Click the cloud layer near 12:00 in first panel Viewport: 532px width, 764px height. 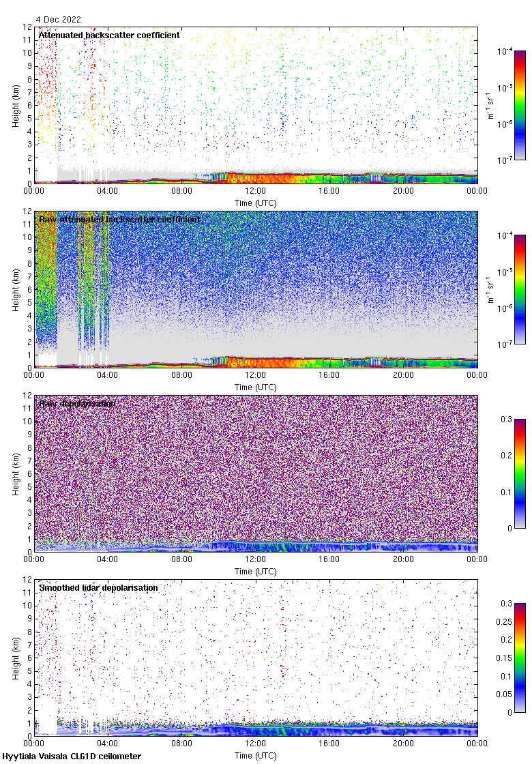pyautogui.click(x=255, y=178)
